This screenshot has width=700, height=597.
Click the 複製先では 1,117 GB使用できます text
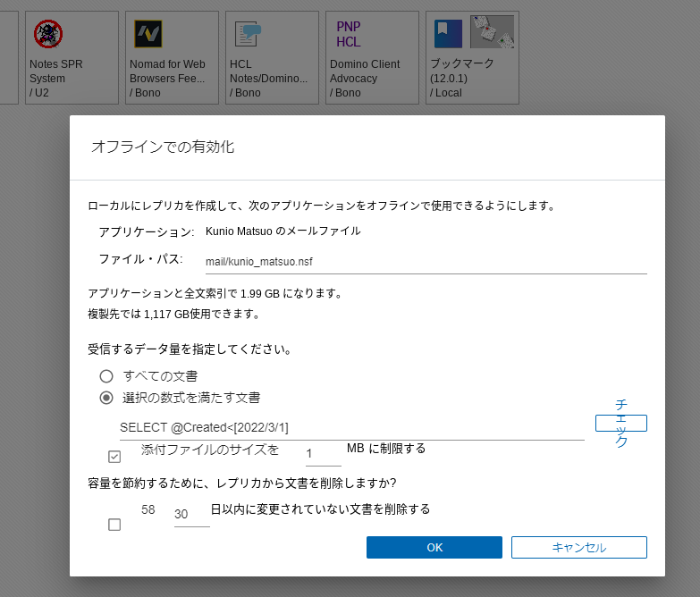click(173, 314)
